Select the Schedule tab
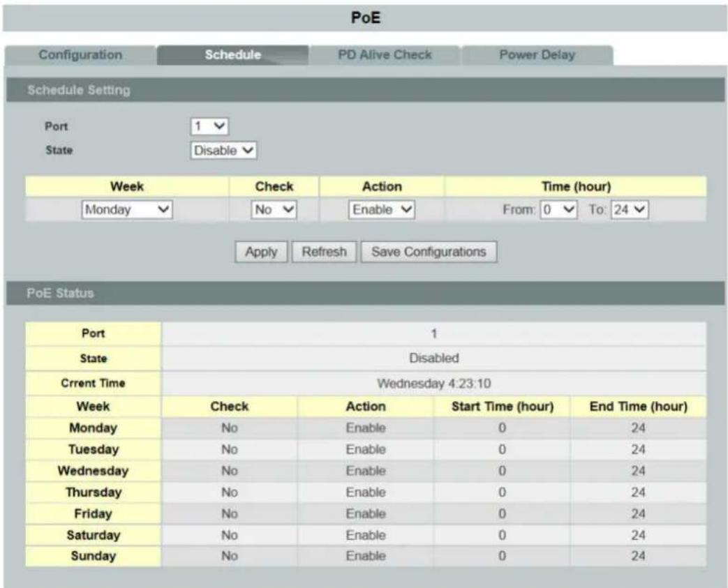The image size is (728, 588). (x=232, y=55)
